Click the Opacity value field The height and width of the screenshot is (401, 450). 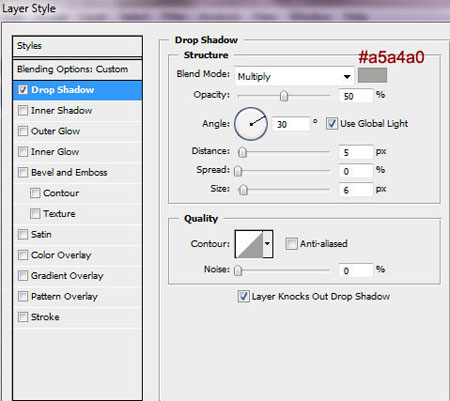pos(356,96)
